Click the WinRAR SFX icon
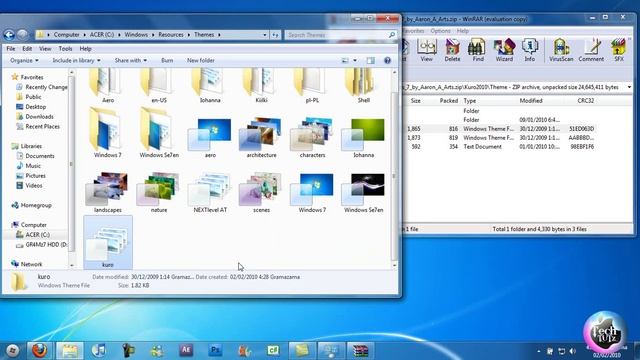The image size is (640, 360). pos(619,50)
